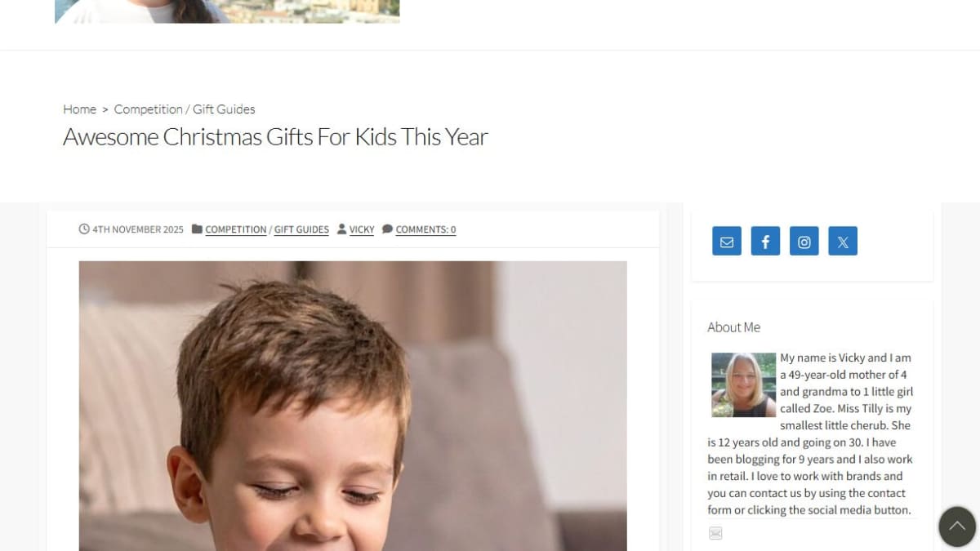This screenshot has width=980, height=551.
Task: Open the underlined COMPETITION category link
Action: (x=236, y=230)
